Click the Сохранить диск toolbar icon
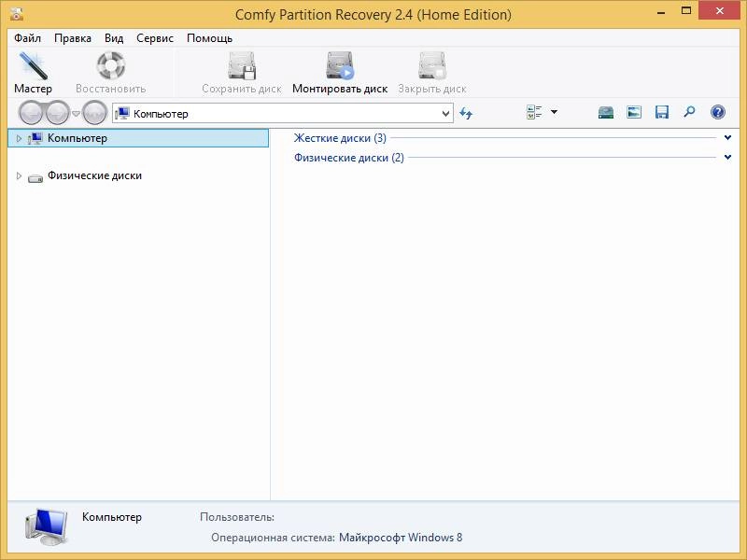The image size is (747, 560). click(242, 65)
